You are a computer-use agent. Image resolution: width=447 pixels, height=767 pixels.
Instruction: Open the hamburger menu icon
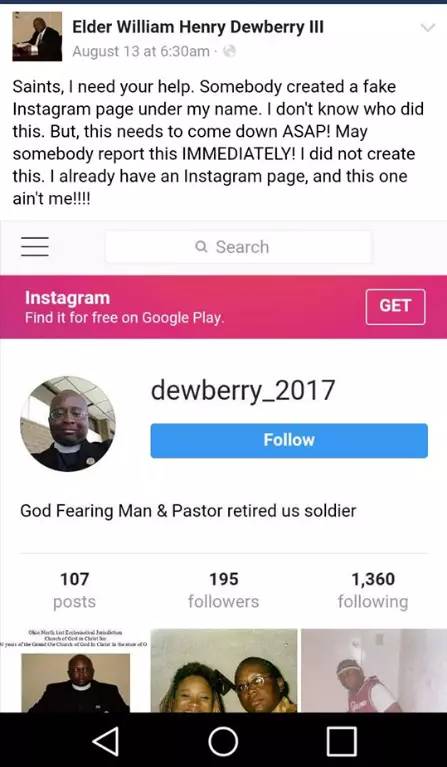point(35,247)
